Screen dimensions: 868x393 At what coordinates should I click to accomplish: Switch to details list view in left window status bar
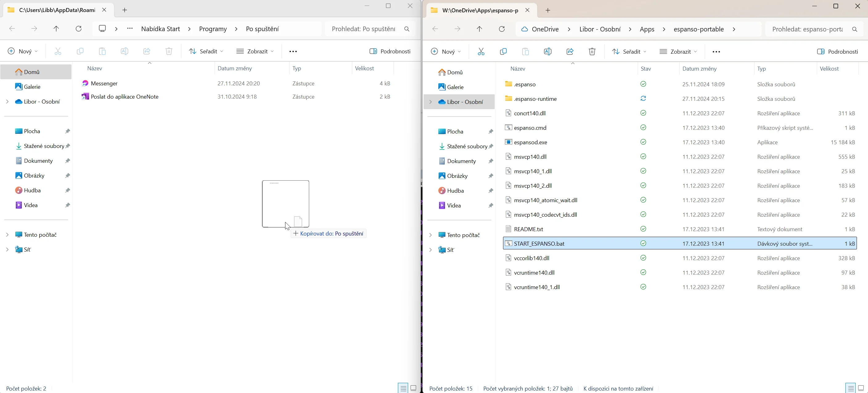[403, 388]
